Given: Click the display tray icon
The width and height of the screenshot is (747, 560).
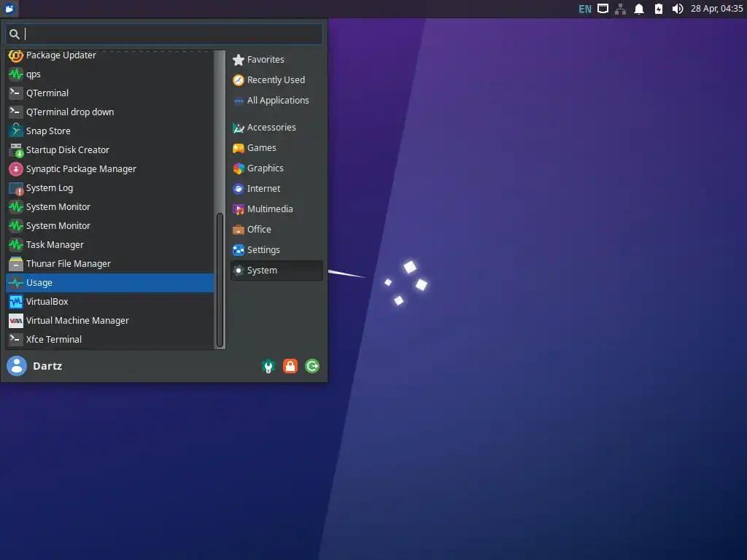Looking at the screenshot, I should [603, 9].
